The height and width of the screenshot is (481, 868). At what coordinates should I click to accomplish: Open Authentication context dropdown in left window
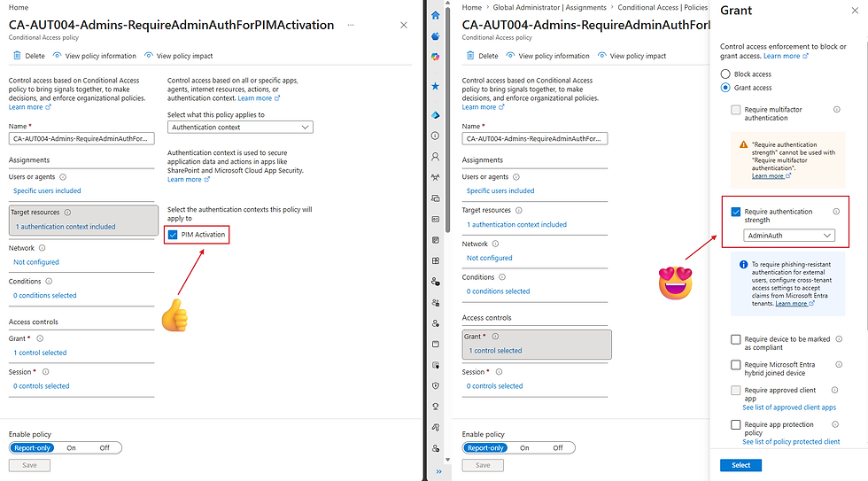[x=240, y=128]
